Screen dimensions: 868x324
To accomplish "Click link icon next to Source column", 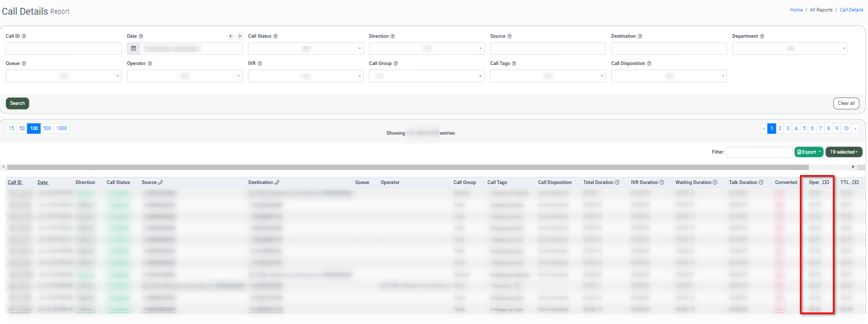I will [160, 182].
